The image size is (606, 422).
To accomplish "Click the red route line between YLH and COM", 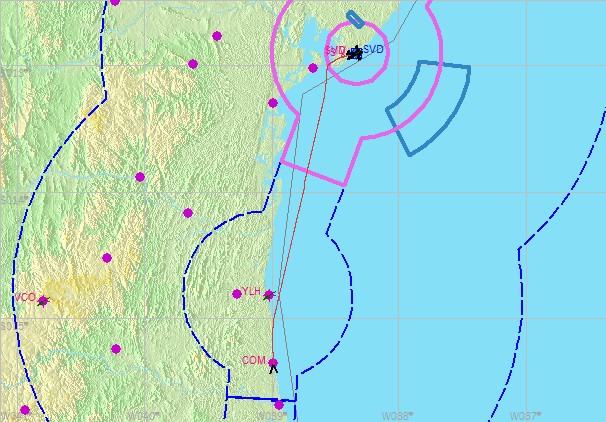I will click(x=272, y=330).
